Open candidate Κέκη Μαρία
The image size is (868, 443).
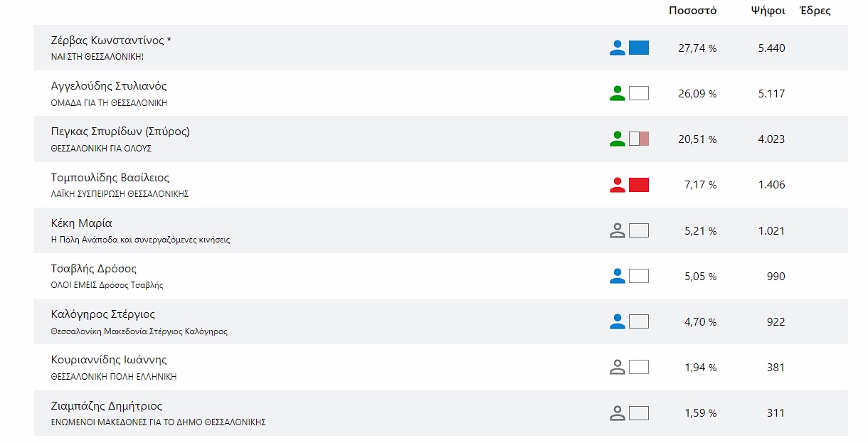tap(82, 223)
